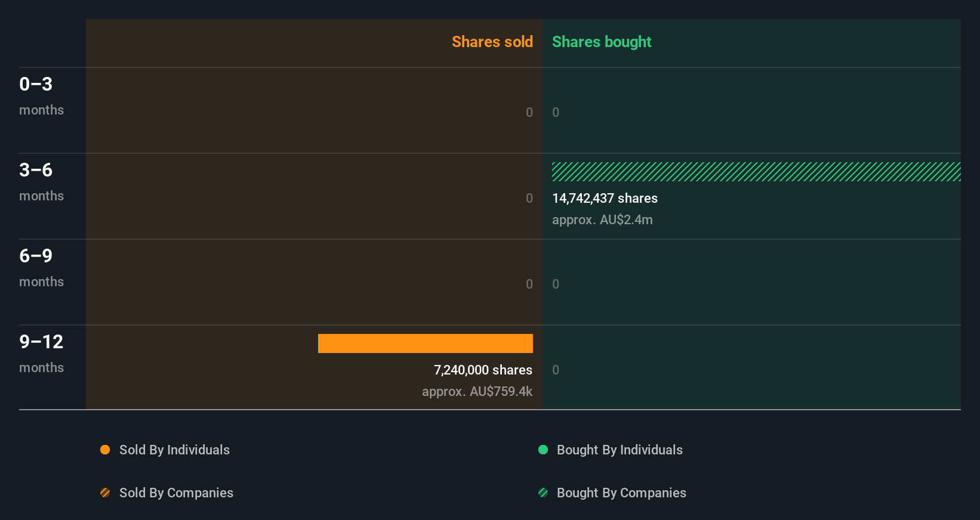Click the 14,742,437 shares value

tap(605, 198)
